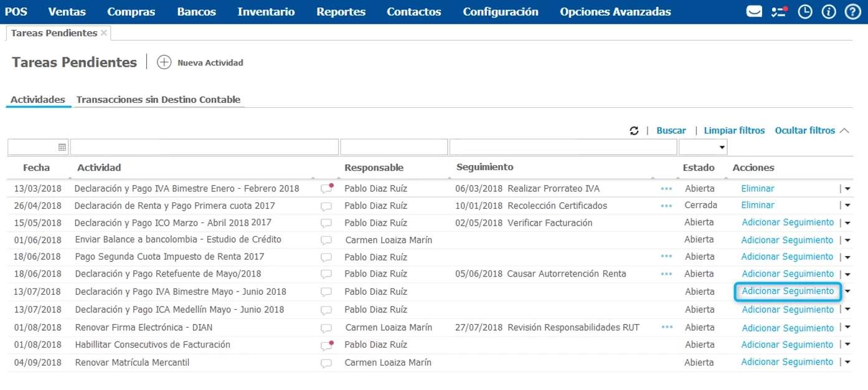Click the Actividad filter text field
Viewport: 868px width, 390px height.
pyautogui.click(x=204, y=147)
